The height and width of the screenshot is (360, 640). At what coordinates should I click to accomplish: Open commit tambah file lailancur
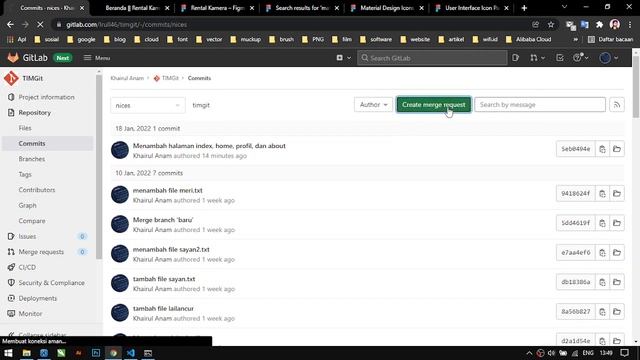[x=163, y=308]
